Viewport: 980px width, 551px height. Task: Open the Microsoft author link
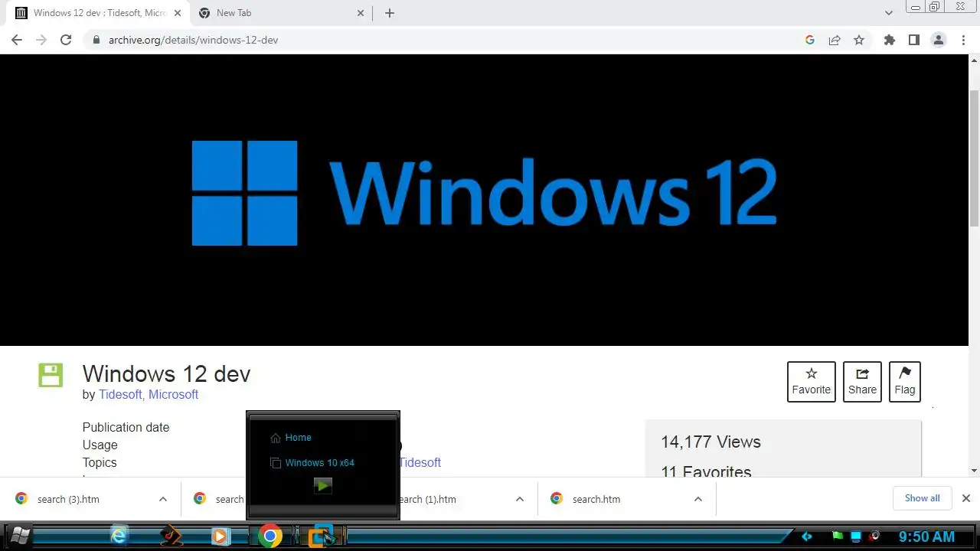point(174,394)
